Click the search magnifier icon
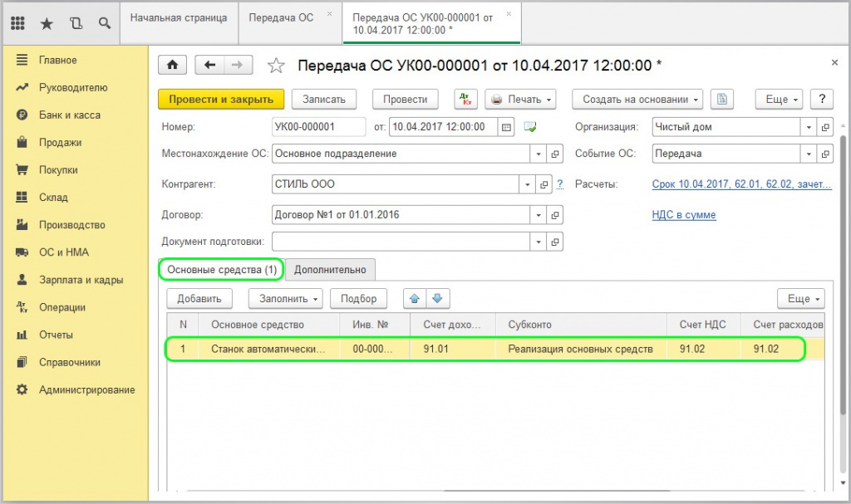851x504 pixels. coord(105,23)
